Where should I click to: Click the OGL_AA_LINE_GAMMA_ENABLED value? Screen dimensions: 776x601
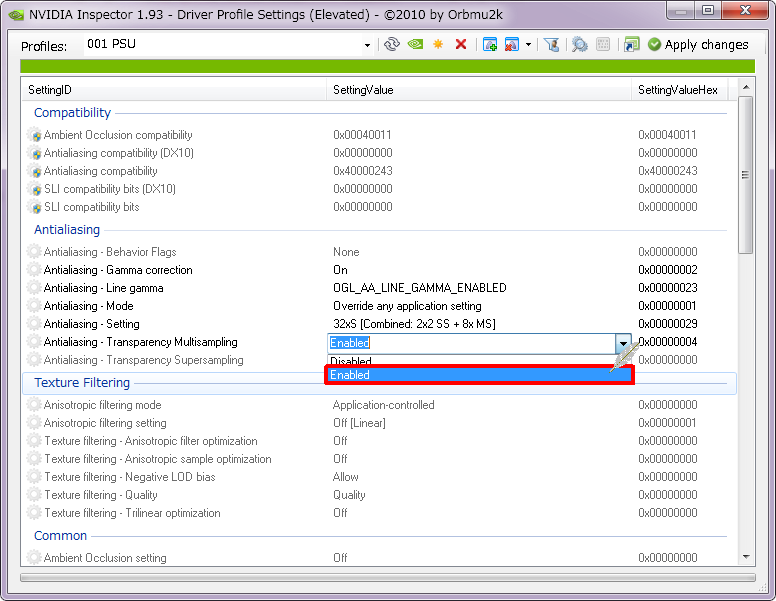(420, 288)
